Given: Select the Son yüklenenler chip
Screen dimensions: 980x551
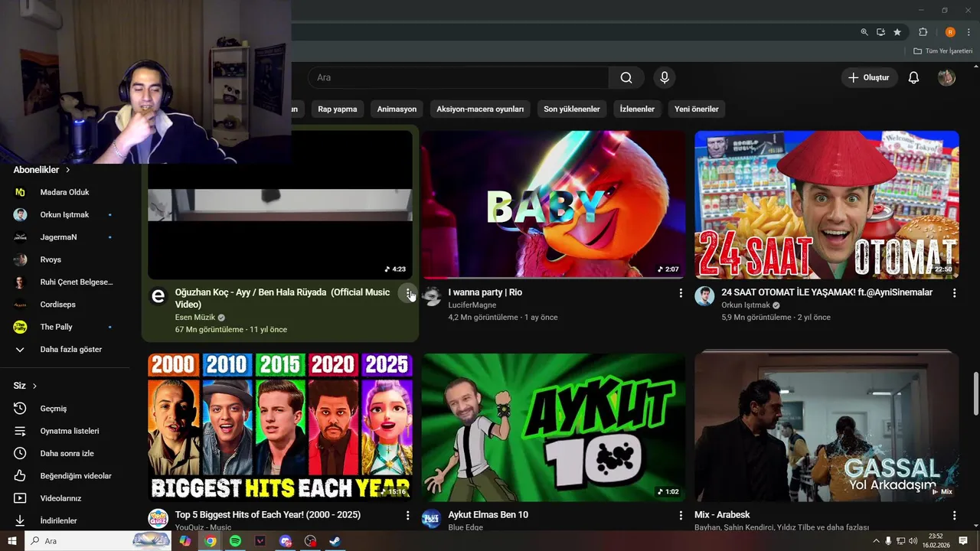Looking at the screenshot, I should coord(572,109).
